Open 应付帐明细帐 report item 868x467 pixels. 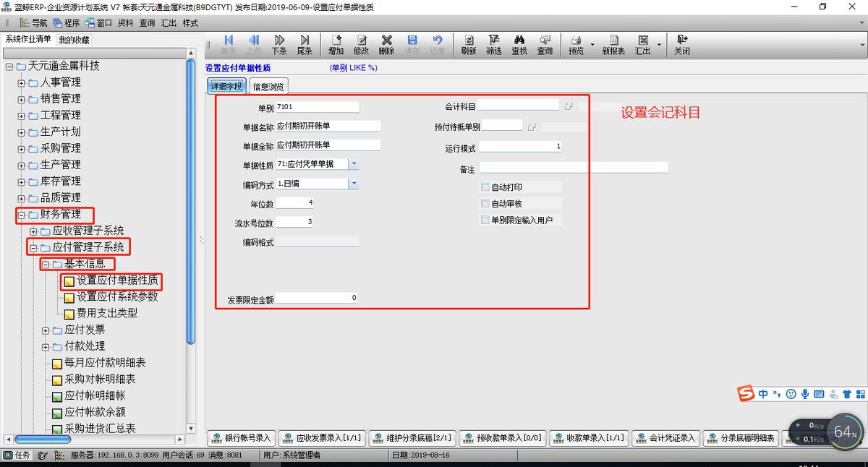(95, 395)
